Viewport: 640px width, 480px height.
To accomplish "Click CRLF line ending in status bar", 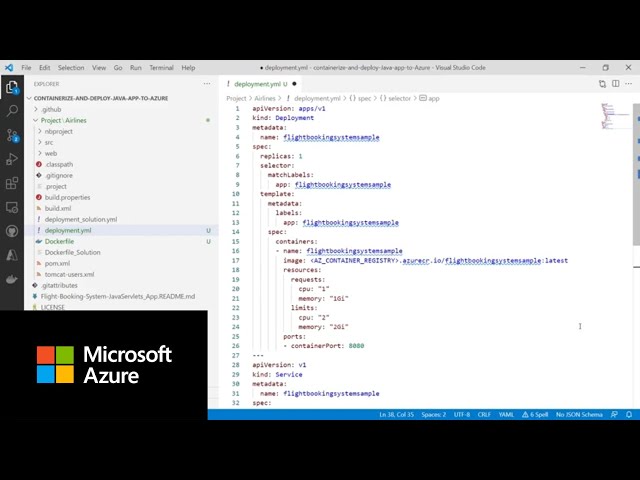I will pyautogui.click(x=484, y=415).
